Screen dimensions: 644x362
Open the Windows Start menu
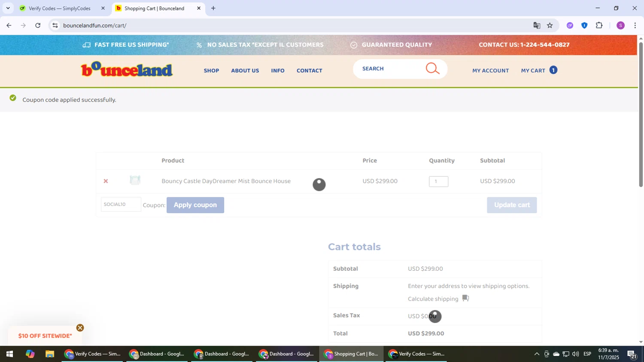[9, 354]
